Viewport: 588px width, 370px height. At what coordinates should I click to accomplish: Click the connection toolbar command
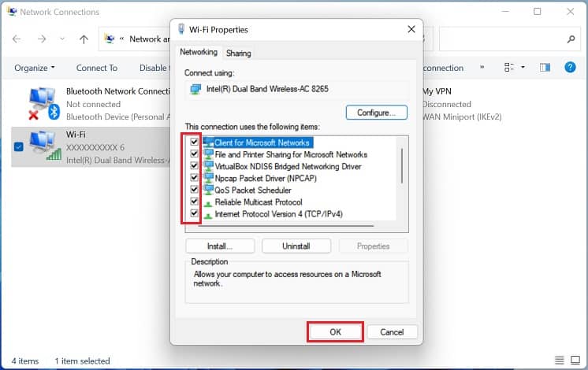tap(443, 68)
